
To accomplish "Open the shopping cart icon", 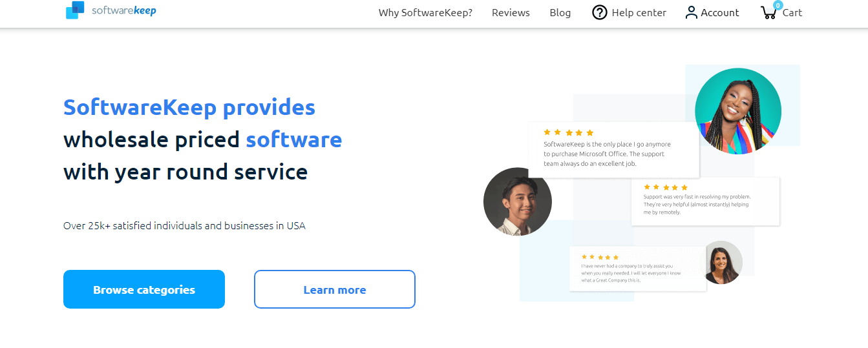I will [x=768, y=12].
